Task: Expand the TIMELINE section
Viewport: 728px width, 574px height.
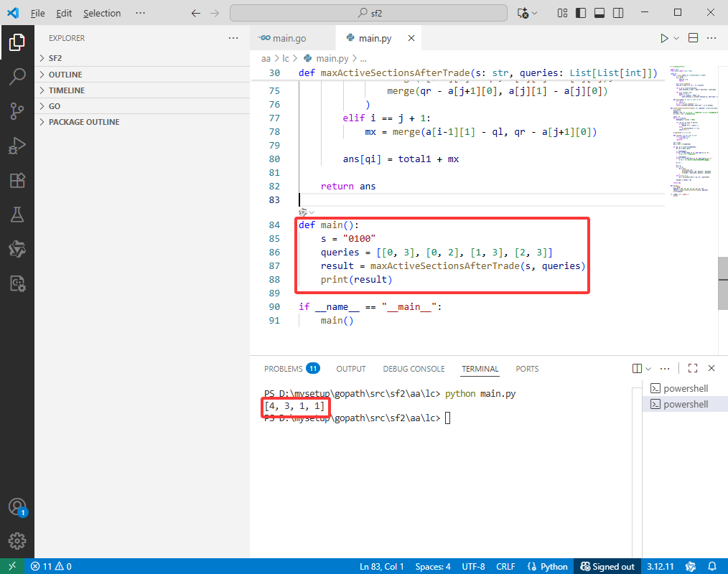Action: pyautogui.click(x=142, y=90)
